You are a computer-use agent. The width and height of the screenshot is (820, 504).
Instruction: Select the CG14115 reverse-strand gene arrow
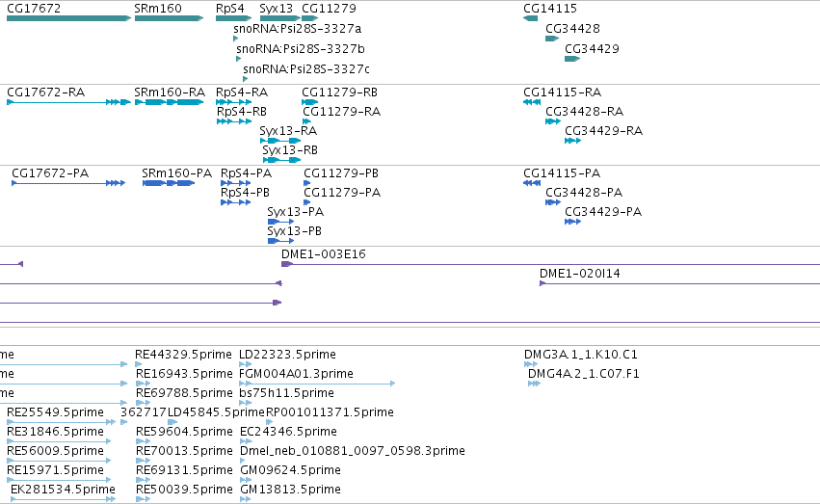tap(530, 18)
